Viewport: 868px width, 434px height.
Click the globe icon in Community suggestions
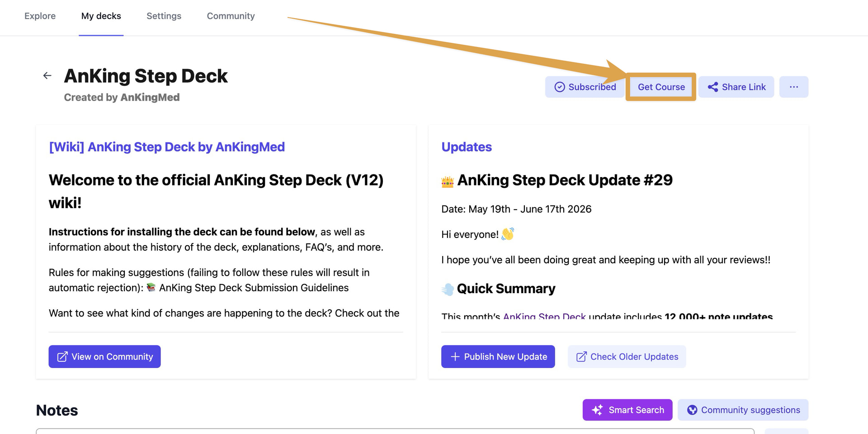[x=692, y=410]
